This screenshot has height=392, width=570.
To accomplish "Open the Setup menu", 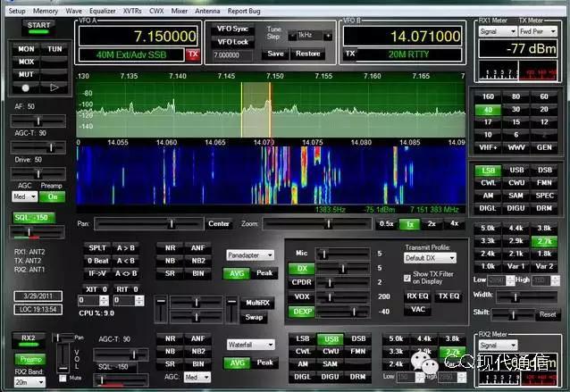I will coord(17,11).
